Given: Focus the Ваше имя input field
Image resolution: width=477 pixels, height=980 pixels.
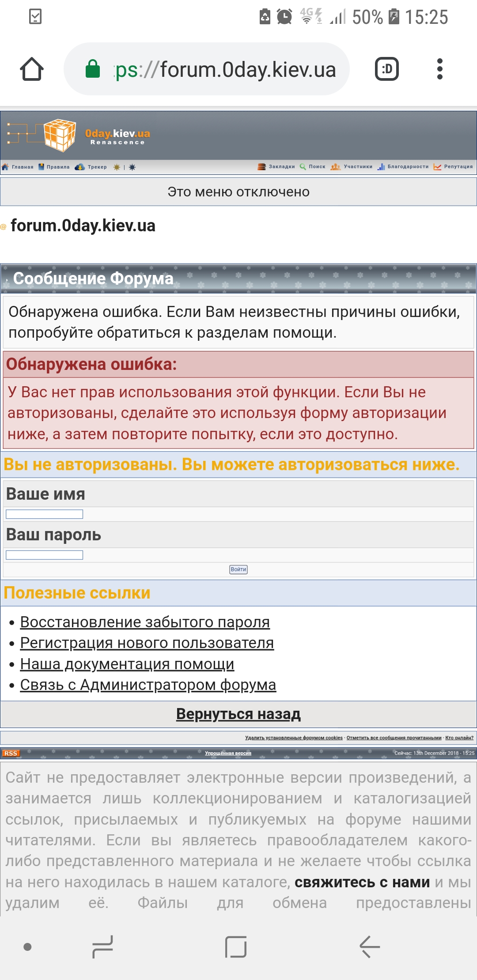Looking at the screenshot, I should pos(44,514).
